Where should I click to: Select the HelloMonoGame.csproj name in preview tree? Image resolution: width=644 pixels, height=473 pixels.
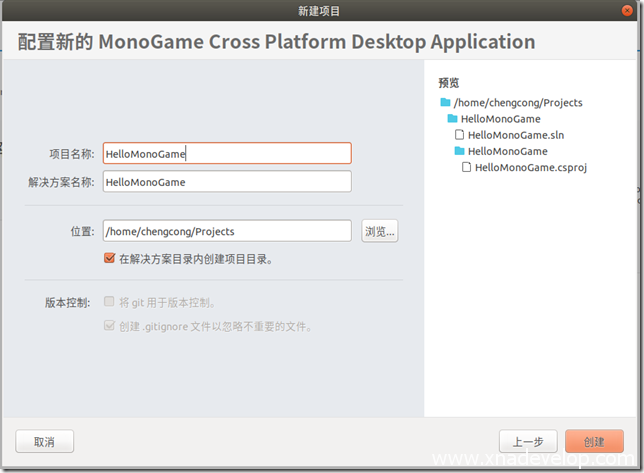tap(530, 167)
